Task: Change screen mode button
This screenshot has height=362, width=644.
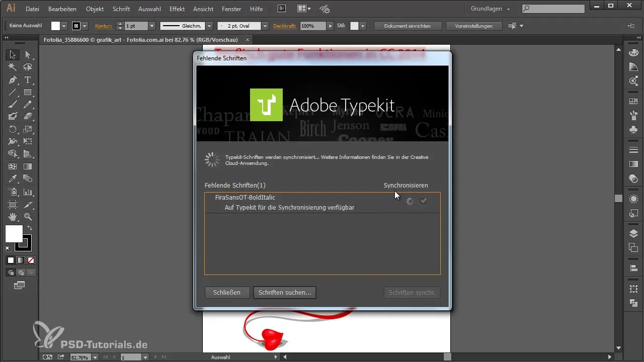Action: coord(20,286)
